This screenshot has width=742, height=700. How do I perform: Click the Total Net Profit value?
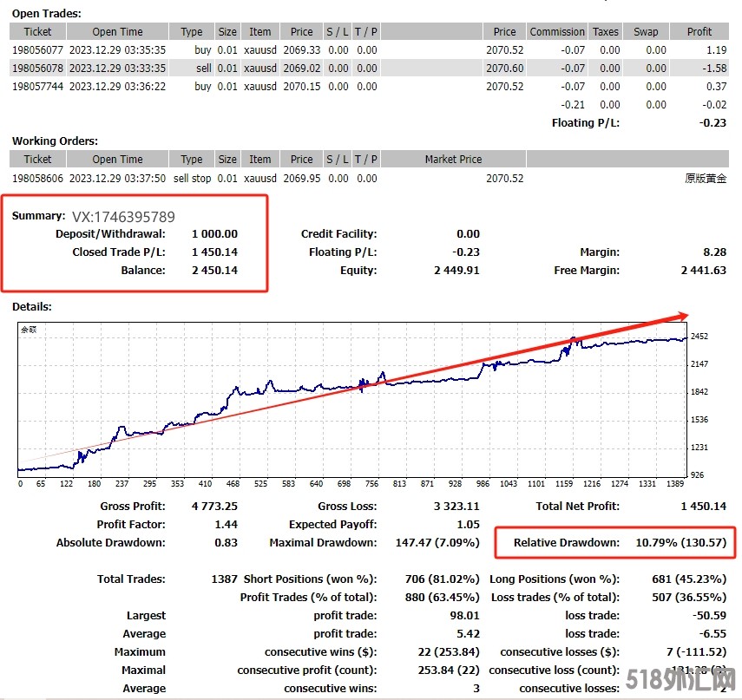pos(704,507)
